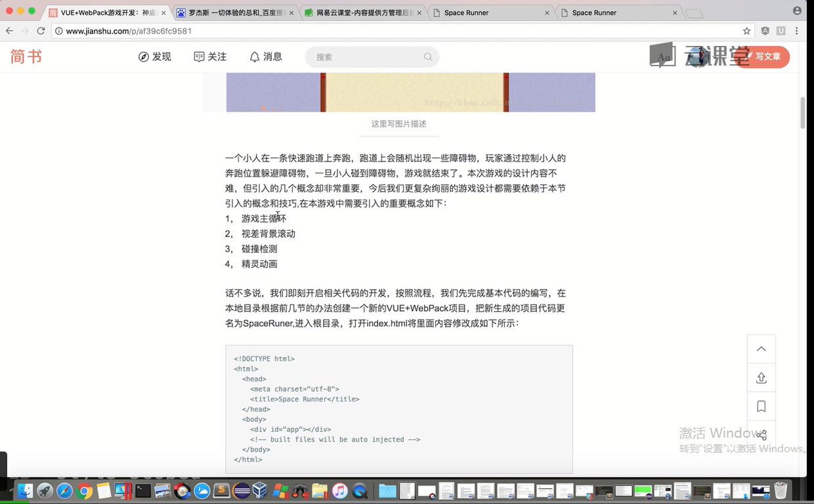This screenshot has width=814, height=504.
Task: Click the side-panel upload-arrow share button
Action: pos(761,378)
